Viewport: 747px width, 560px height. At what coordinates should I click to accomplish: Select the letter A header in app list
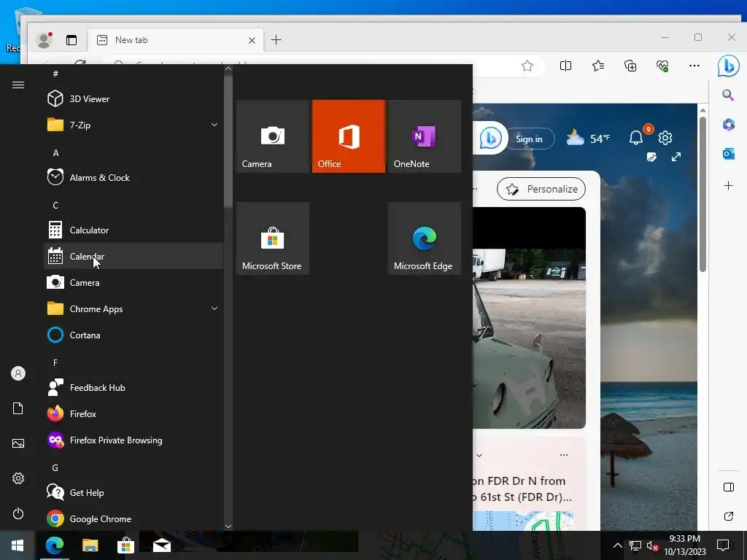click(55, 153)
